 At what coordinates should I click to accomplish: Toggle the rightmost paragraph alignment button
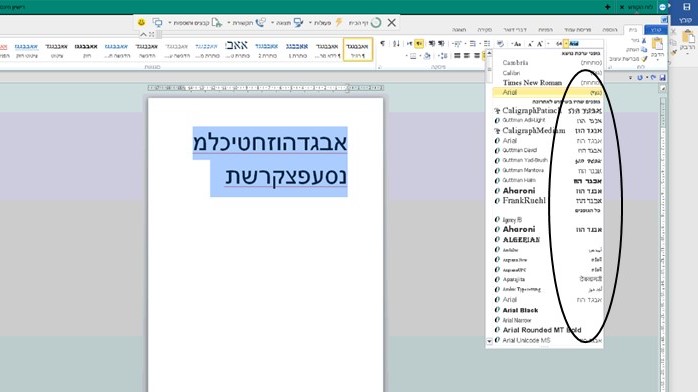[x=477, y=55]
